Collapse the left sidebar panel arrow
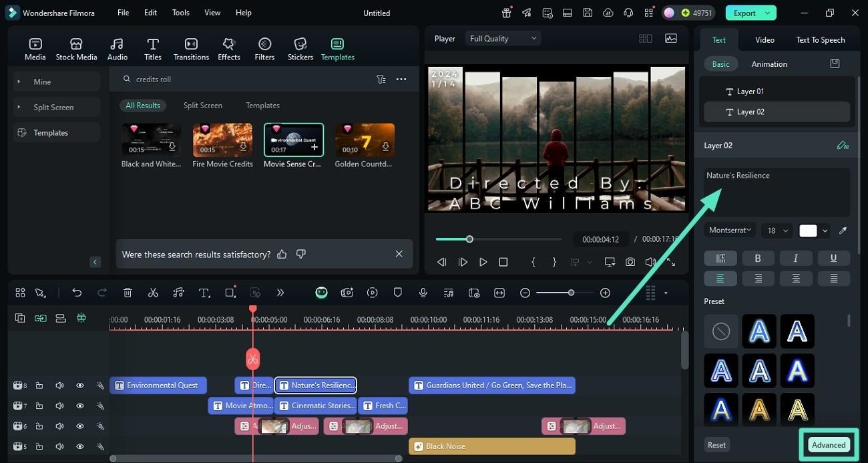The height and width of the screenshot is (463, 868). (x=95, y=262)
